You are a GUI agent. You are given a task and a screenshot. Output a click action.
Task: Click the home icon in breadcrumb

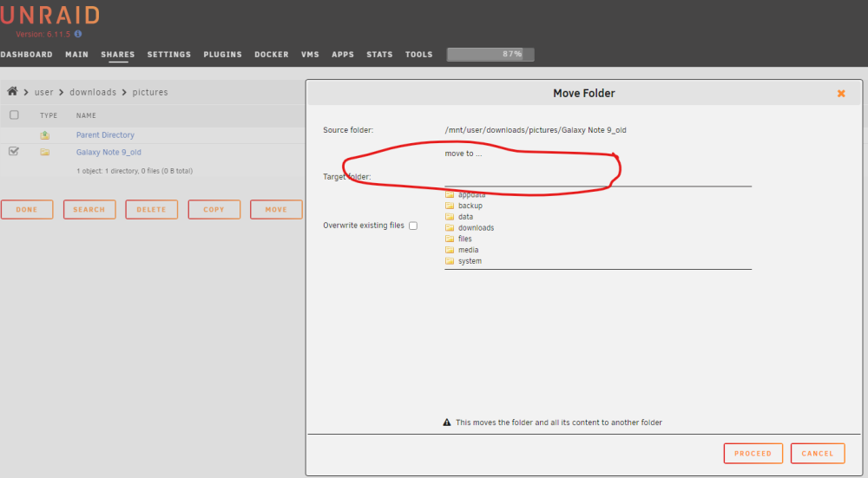pos(12,91)
